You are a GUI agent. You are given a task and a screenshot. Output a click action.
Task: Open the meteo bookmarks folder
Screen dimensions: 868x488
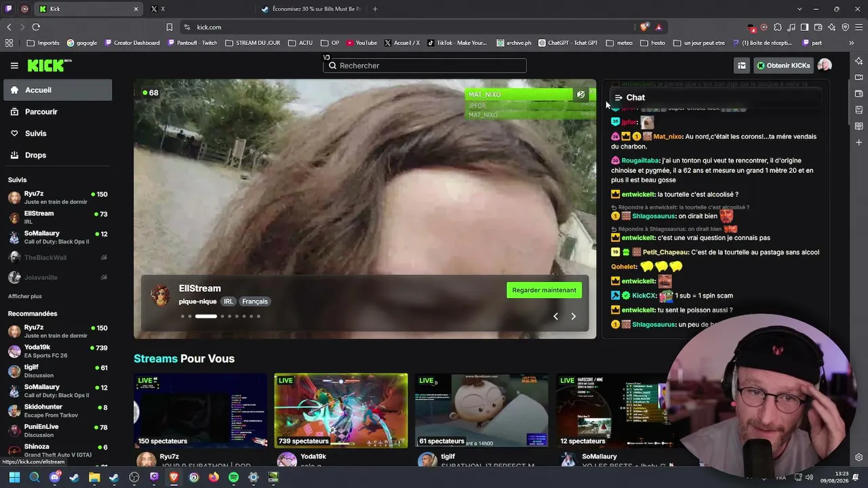click(620, 43)
